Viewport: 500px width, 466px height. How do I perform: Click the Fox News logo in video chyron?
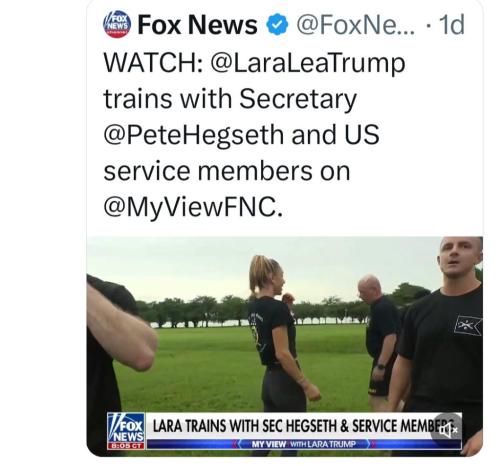point(126,431)
